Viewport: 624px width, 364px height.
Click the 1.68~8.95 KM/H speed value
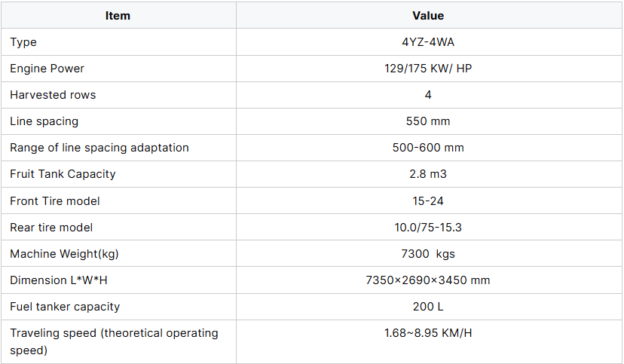click(x=428, y=333)
